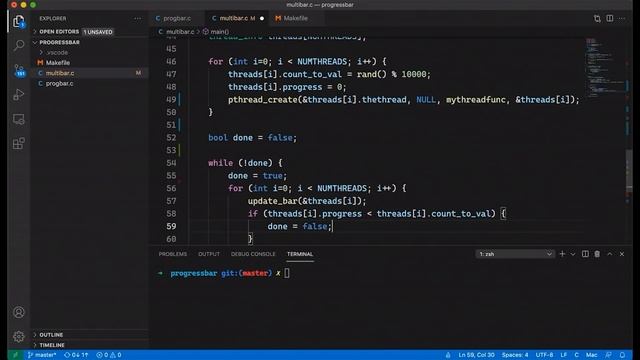
Task: Close the multibar.c tab unsaved dot
Action: click(x=262, y=18)
